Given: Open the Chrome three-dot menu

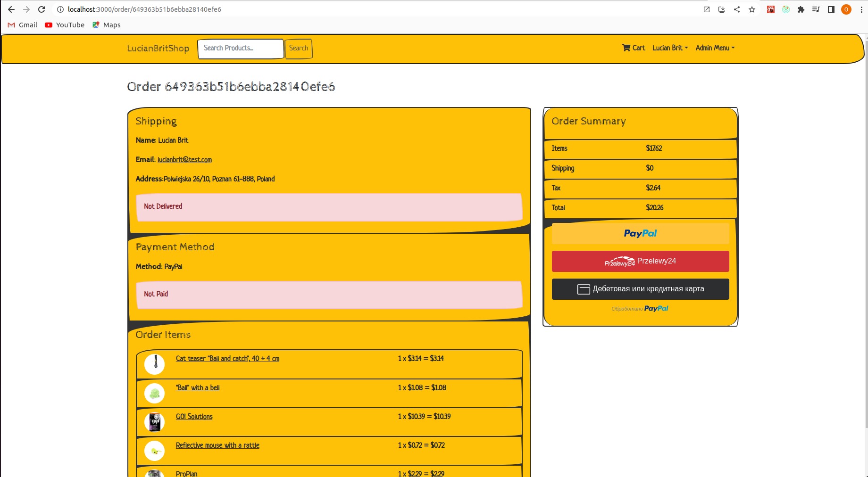Looking at the screenshot, I should [x=861, y=9].
